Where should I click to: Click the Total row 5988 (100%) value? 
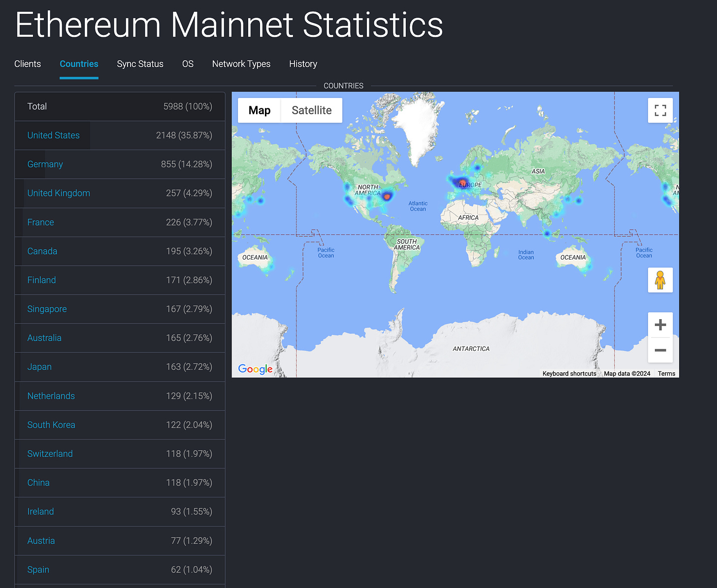point(188,106)
